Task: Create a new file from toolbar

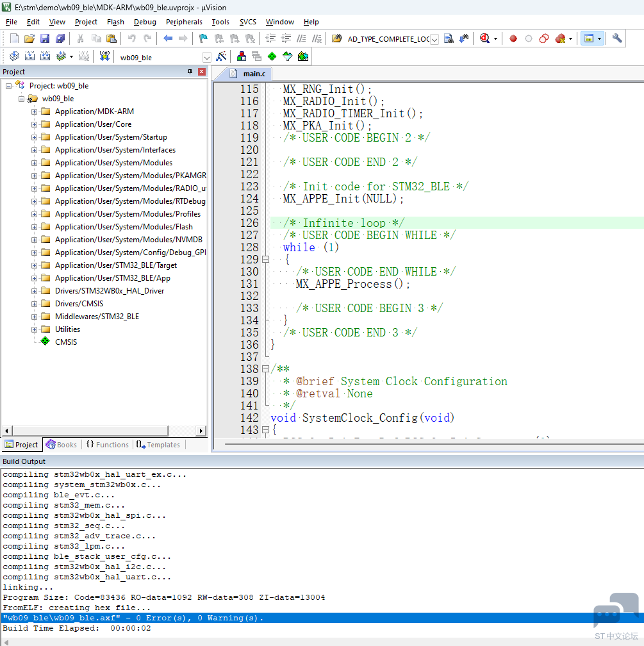Action: (14, 38)
